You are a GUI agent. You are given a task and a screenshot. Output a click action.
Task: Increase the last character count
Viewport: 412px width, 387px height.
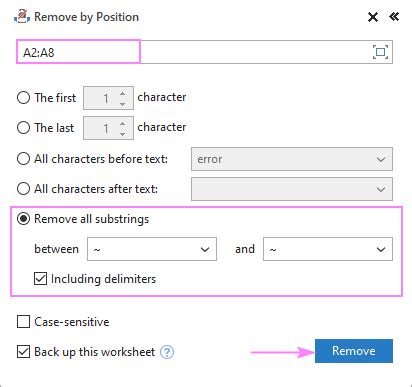(x=123, y=124)
